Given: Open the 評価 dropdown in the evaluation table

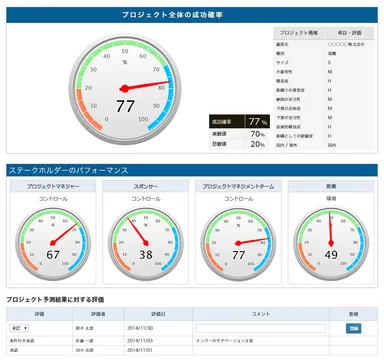Looking at the screenshot, I should pyautogui.click(x=19, y=328).
